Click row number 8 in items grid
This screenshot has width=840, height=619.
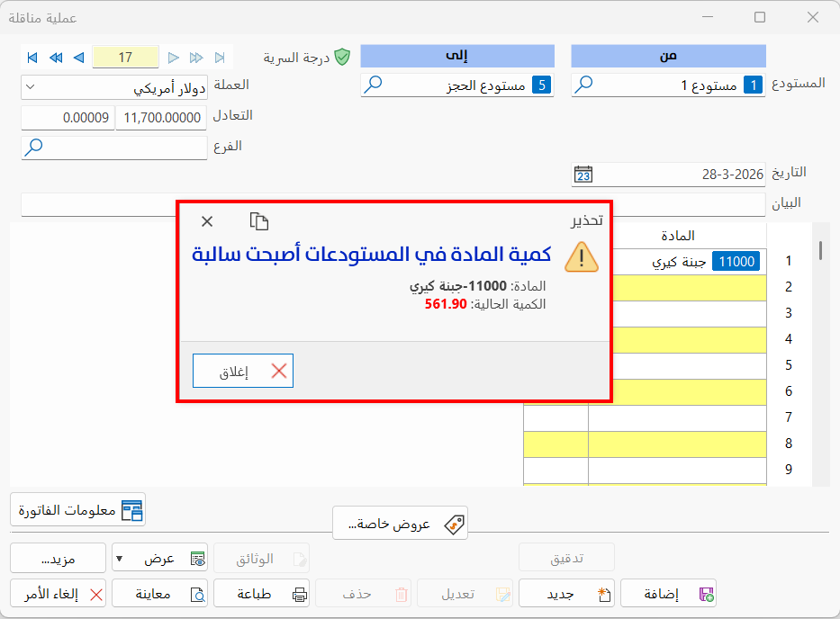click(788, 444)
